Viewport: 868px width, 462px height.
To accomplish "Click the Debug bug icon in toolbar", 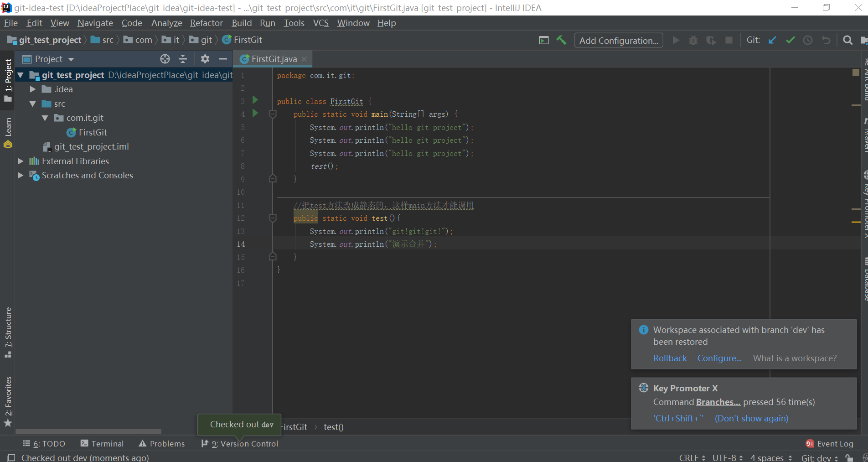I will click(693, 40).
